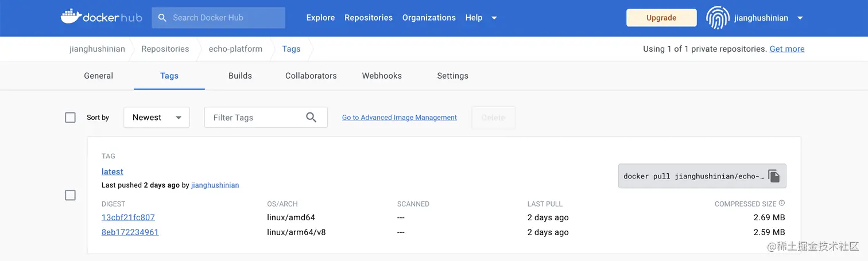Open the Collaborators tab
Screen dimensions: 868x261
point(311,76)
